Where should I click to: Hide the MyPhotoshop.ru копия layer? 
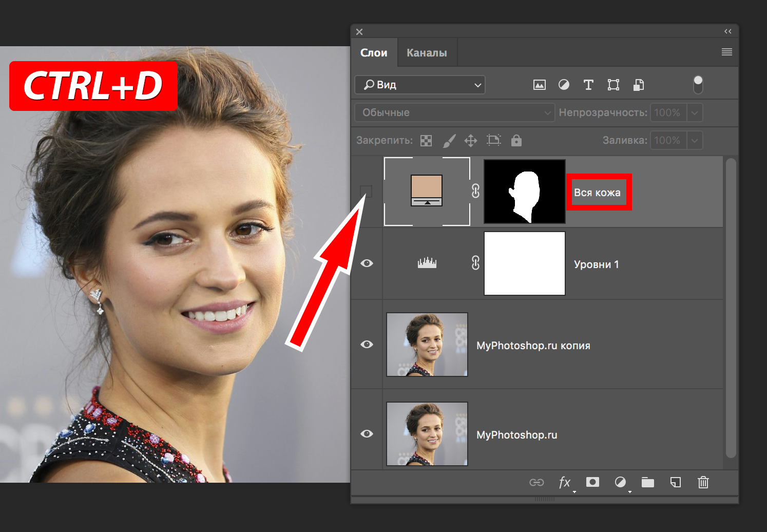[x=367, y=345]
